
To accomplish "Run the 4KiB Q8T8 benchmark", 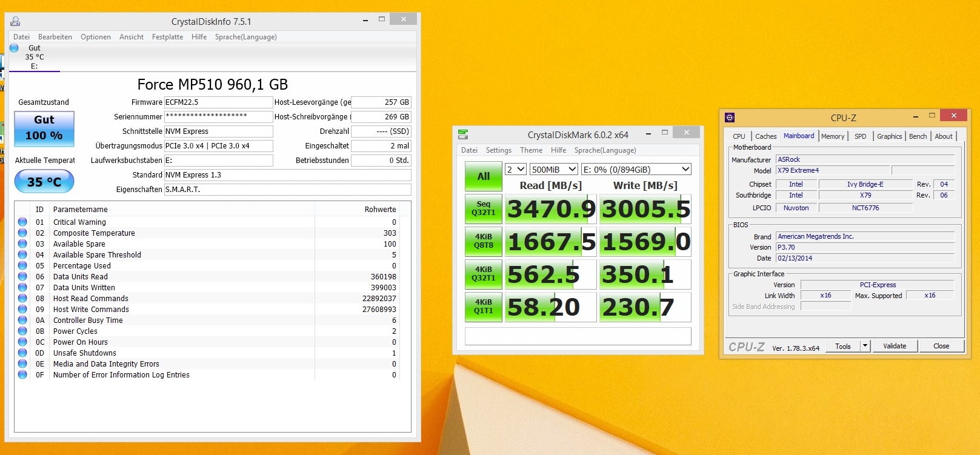I will [x=484, y=241].
